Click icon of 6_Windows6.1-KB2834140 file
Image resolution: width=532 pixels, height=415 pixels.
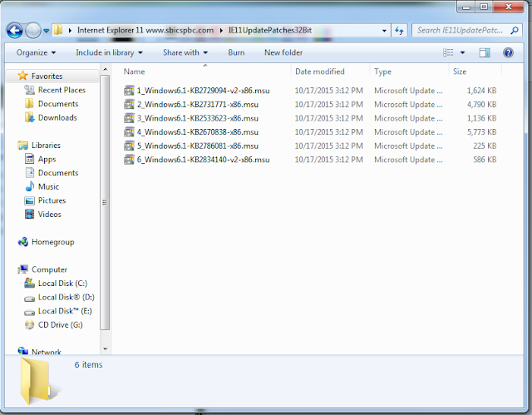(129, 160)
